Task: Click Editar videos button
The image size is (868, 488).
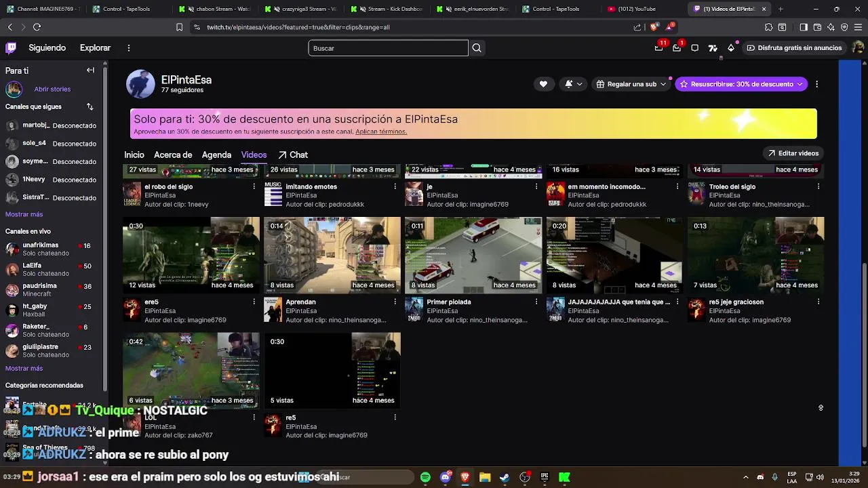Action: [793, 153]
